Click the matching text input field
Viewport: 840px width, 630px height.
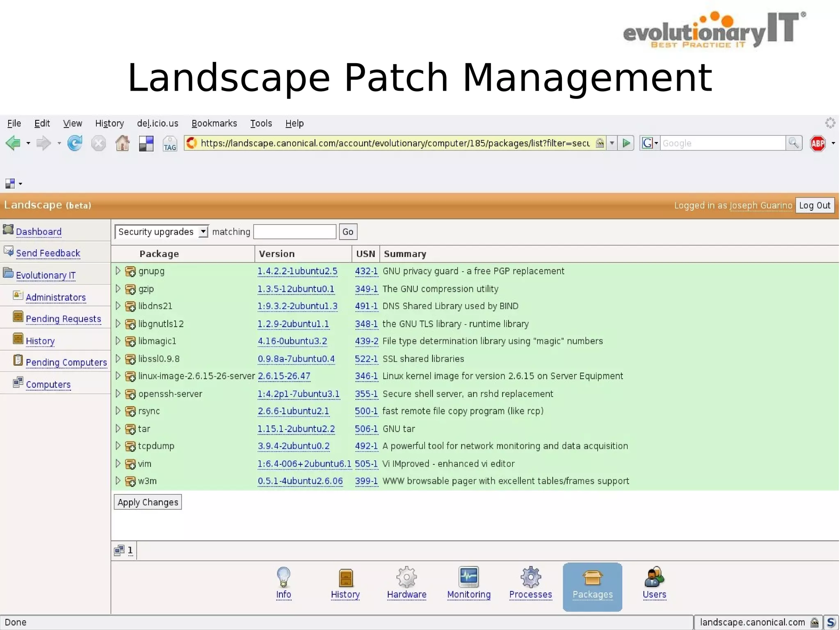pyautogui.click(x=295, y=232)
